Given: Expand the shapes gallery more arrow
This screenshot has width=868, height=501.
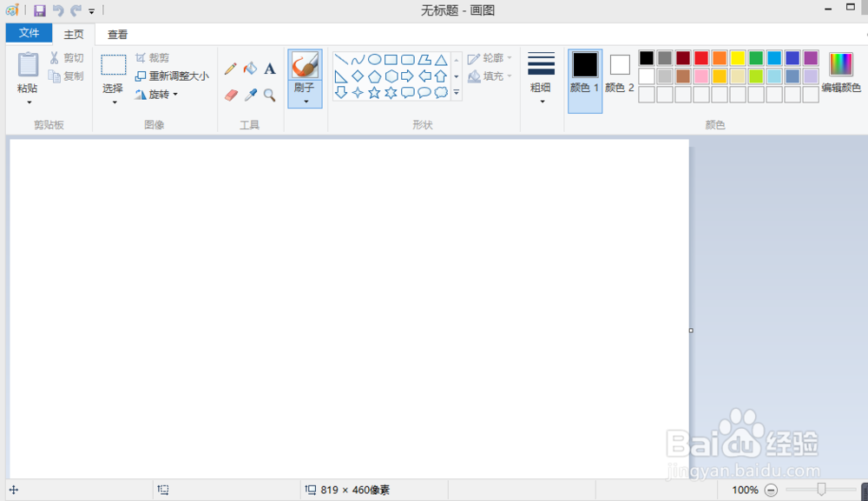Looking at the screenshot, I should click(x=457, y=92).
